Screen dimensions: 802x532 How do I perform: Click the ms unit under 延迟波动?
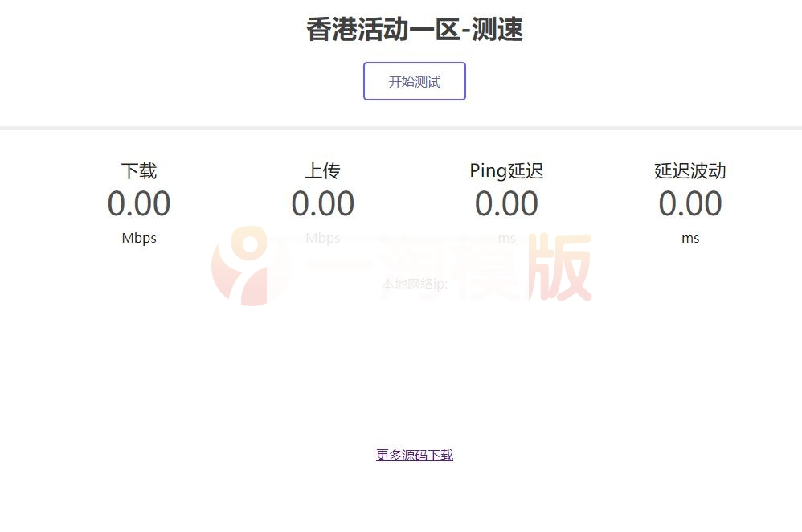coord(690,238)
